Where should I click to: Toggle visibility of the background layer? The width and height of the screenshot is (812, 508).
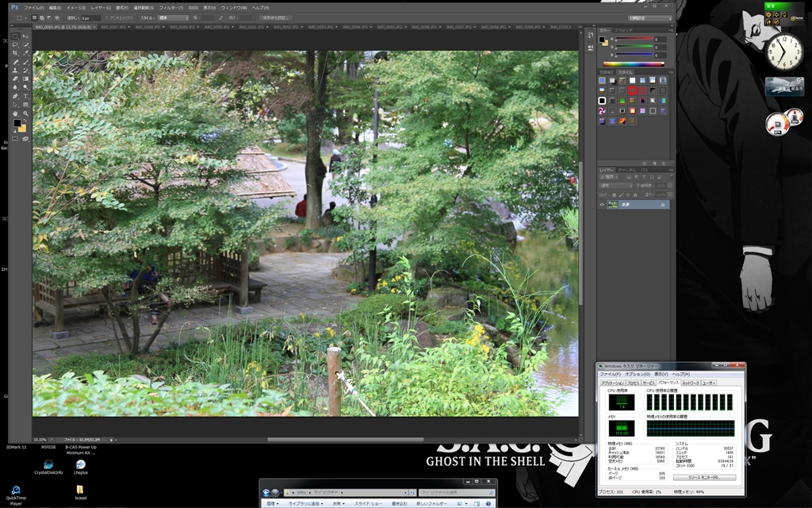[602, 205]
